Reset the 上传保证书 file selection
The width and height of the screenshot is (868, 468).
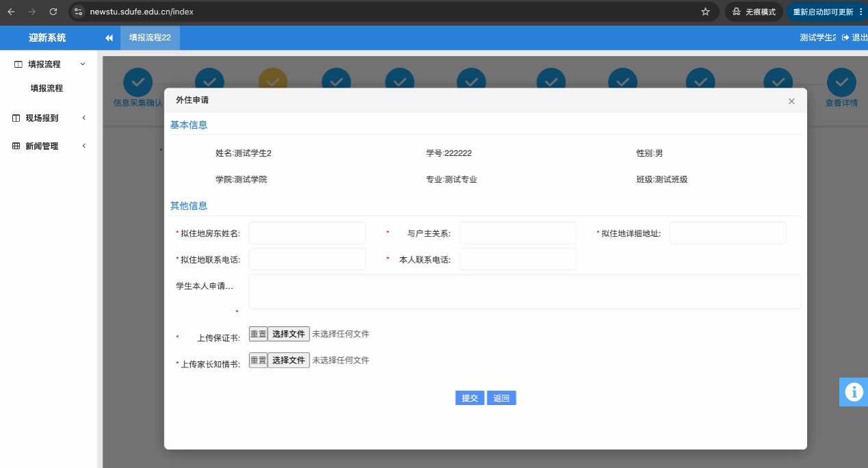[258, 334]
